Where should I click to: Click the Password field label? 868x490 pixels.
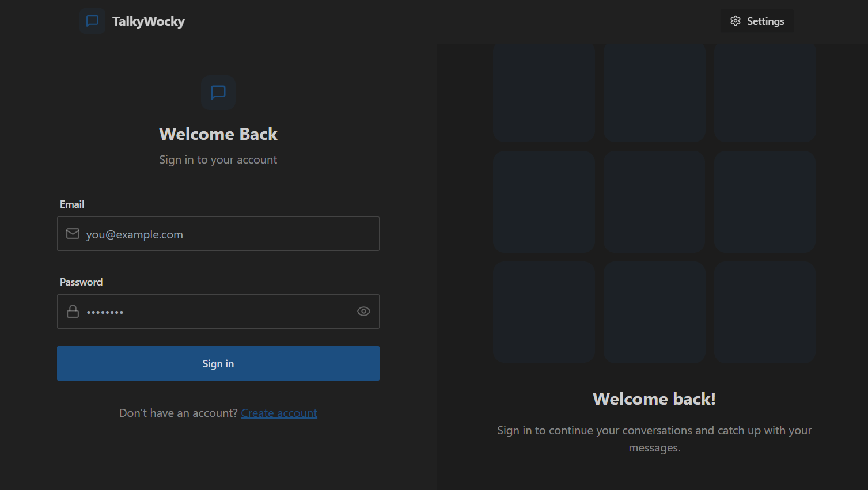[81, 282]
